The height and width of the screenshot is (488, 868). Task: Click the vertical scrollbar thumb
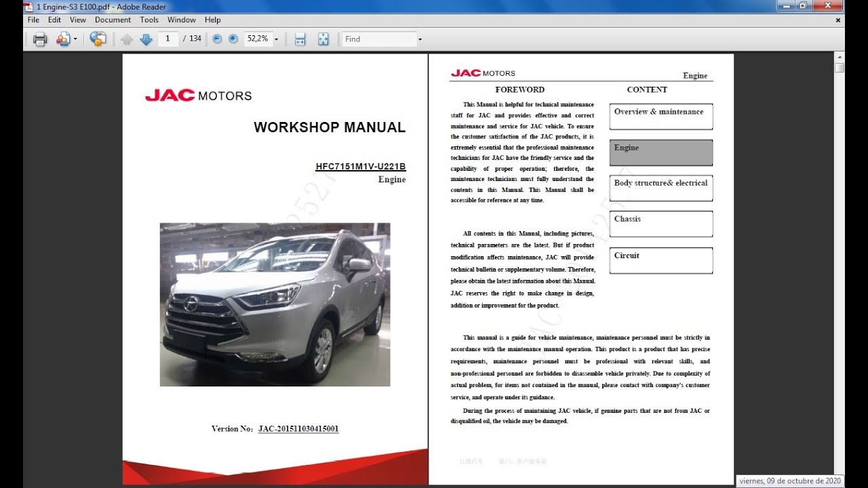pyautogui.click(x=840, y=68)
